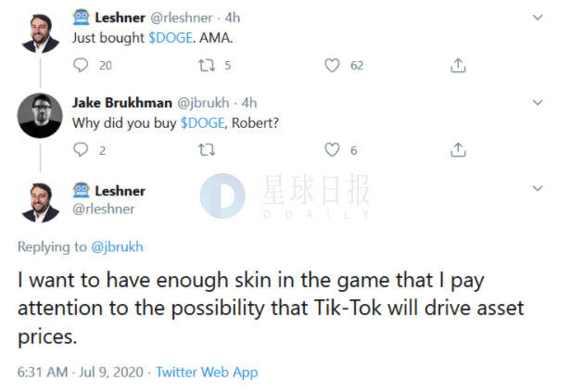
Task: Reply to Leshner's first tweet
Action: point(81,66)
